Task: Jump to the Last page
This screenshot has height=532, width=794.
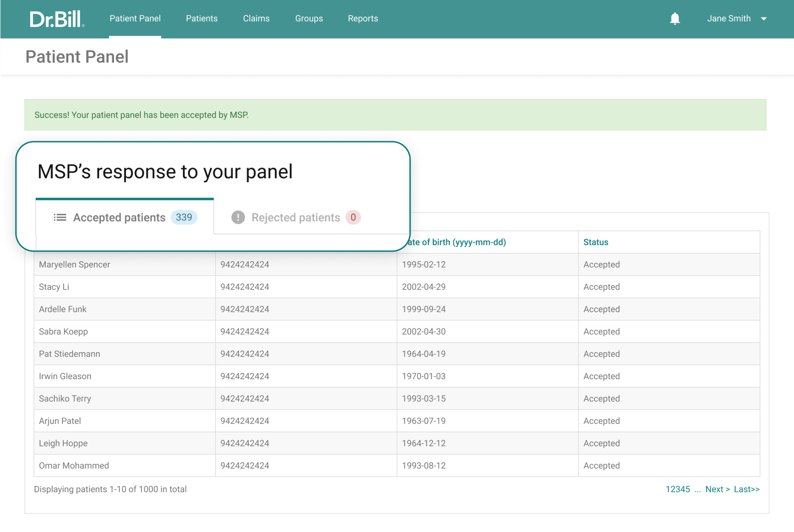Action: (747, 489)
